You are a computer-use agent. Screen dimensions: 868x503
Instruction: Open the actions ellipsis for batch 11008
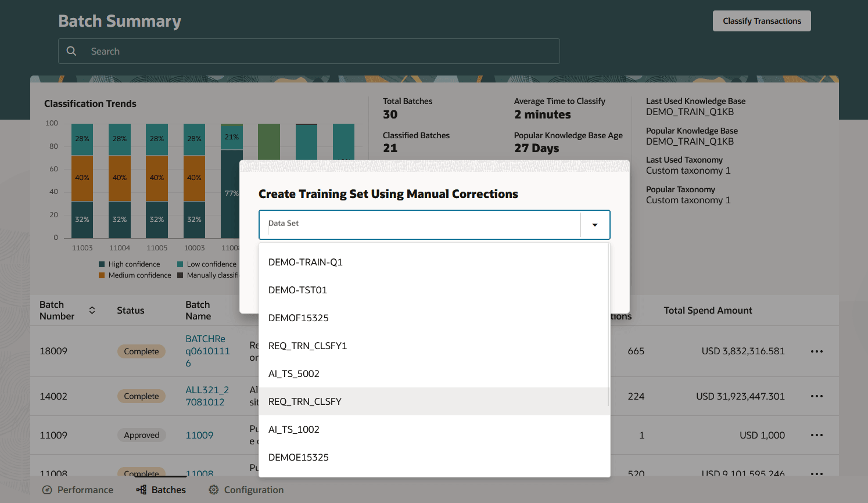[817, 475]
